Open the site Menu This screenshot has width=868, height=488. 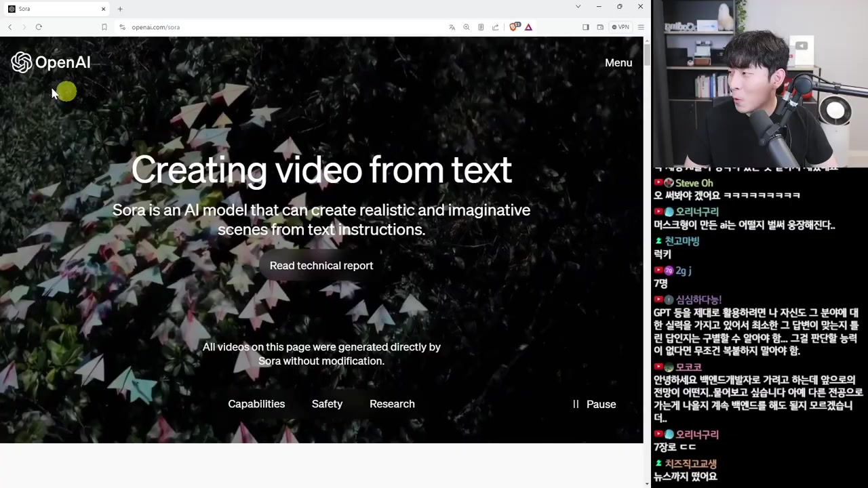click(618, 62)
